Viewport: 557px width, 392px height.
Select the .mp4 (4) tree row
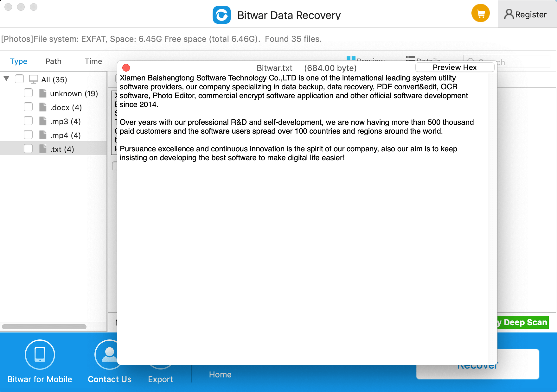53,135
